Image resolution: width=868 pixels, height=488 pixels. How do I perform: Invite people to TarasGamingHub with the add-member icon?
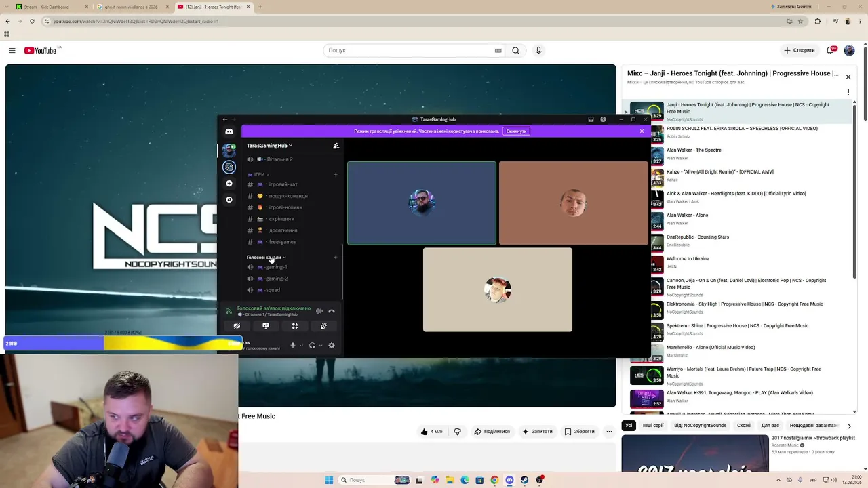336,146
